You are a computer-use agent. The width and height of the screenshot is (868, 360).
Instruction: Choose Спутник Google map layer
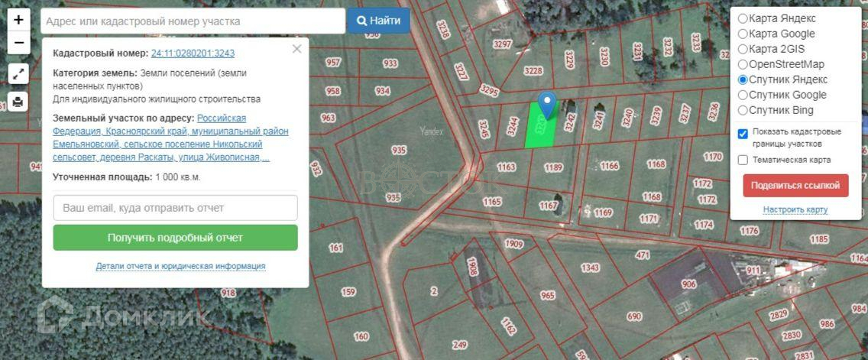click(743, 95)
